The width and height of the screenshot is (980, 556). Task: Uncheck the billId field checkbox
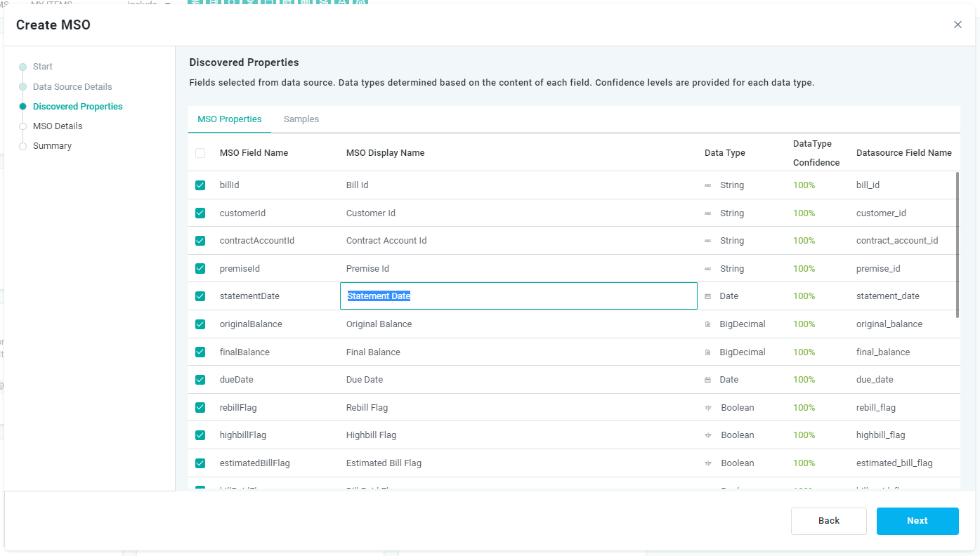(200, 185)
